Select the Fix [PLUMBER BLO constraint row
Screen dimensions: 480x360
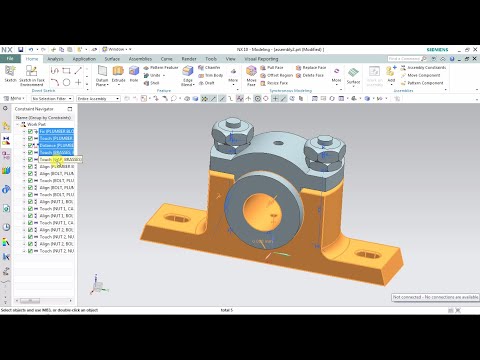coord(56,131)
